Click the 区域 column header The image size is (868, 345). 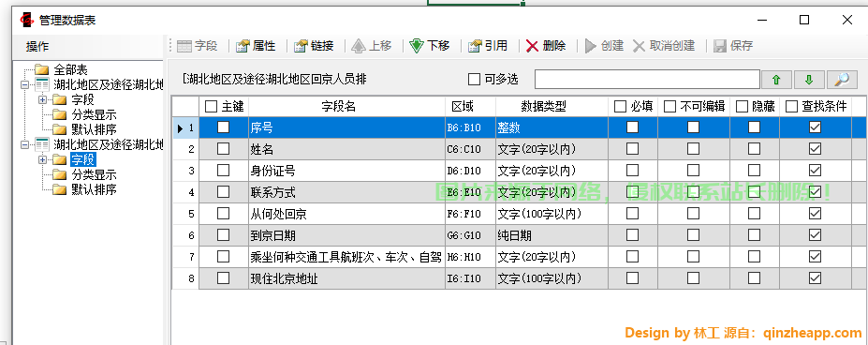[470, 107]
